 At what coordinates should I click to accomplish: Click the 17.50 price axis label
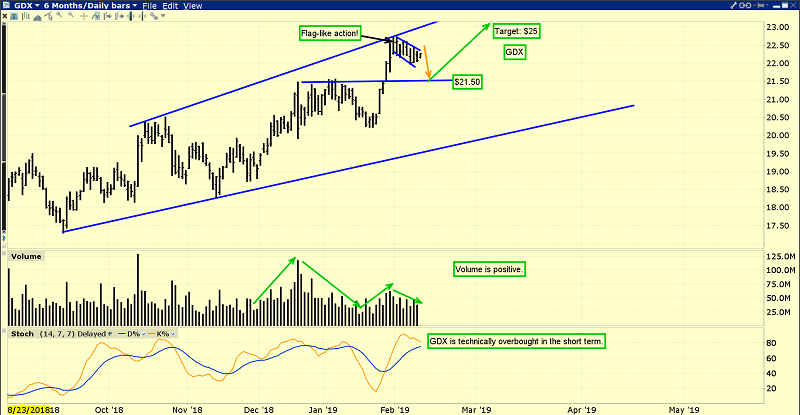[779, 226]
